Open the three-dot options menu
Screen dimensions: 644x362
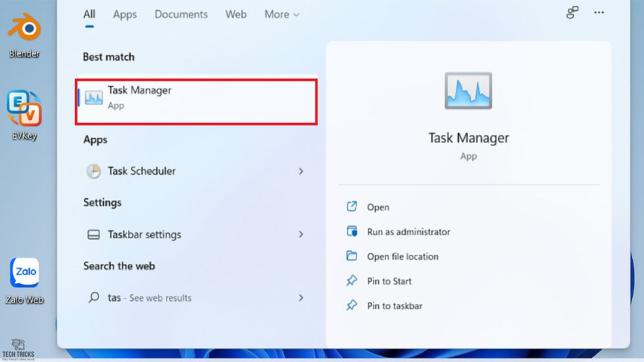[599, 12]
